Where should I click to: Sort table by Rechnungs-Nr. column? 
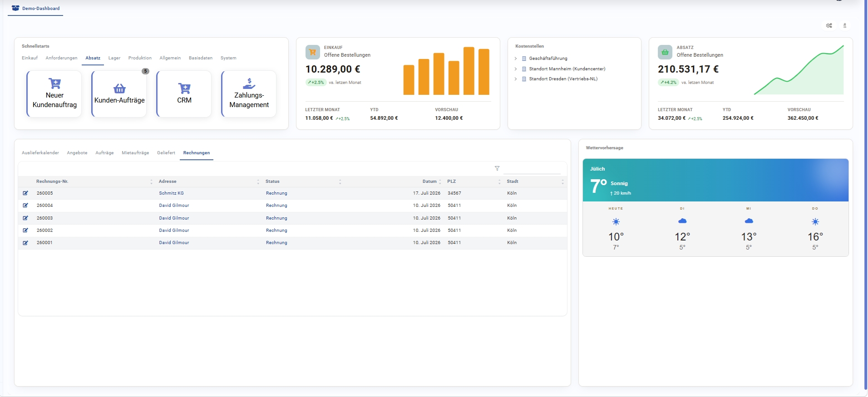click(52, 181)
